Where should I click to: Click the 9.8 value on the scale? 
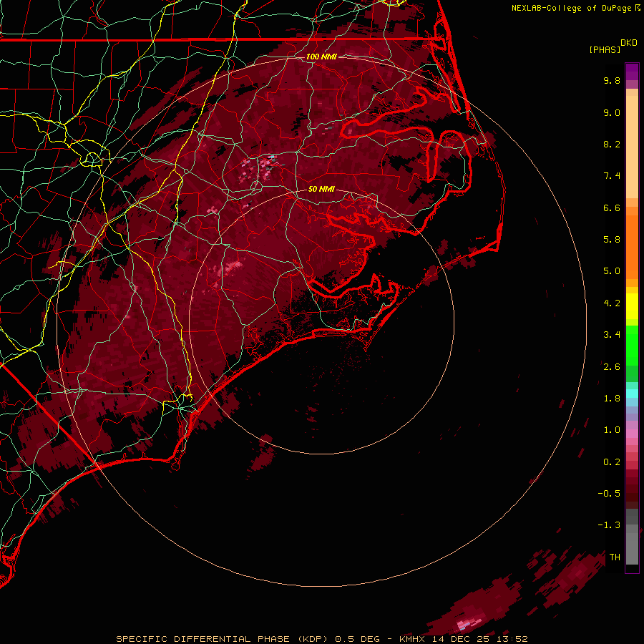[612, 80]
